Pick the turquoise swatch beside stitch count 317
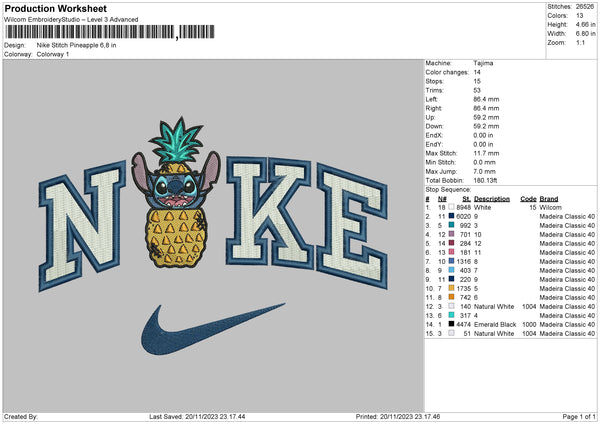The height and width of the screenshot is (424, 600). click(x=452, y=315)
